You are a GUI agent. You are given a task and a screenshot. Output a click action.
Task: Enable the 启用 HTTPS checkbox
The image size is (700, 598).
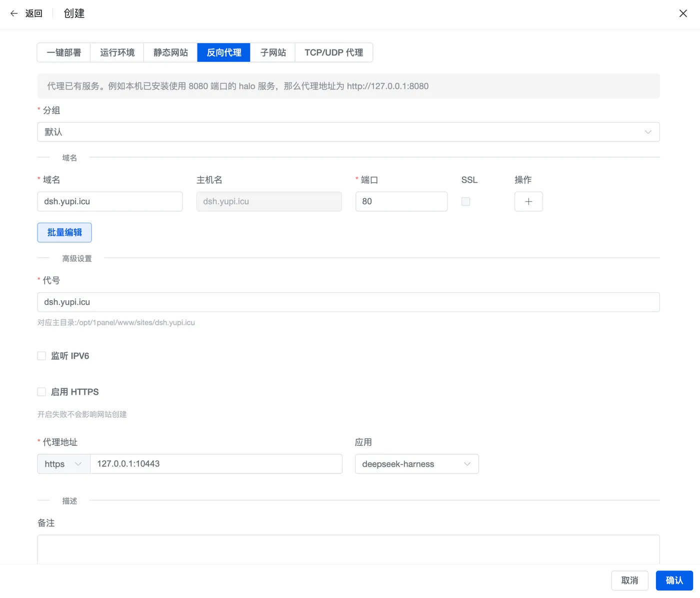click(x=41, y=392)
